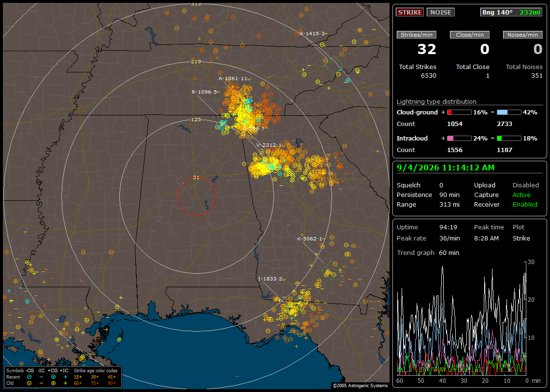Click the positive cloud-ground red bar
The height and width of the screenshot is (392, 550).
459,112
